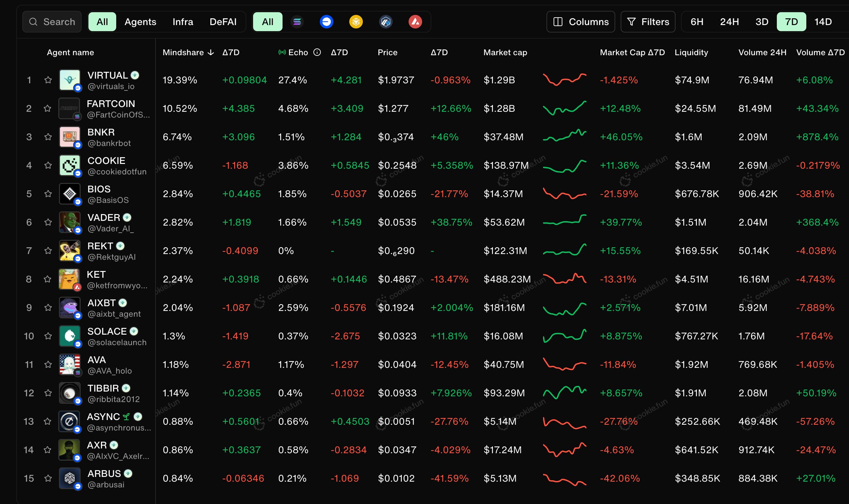The image size is (849, 504).
Task: Filter by Solana chain icon
Action: point(297,22)
